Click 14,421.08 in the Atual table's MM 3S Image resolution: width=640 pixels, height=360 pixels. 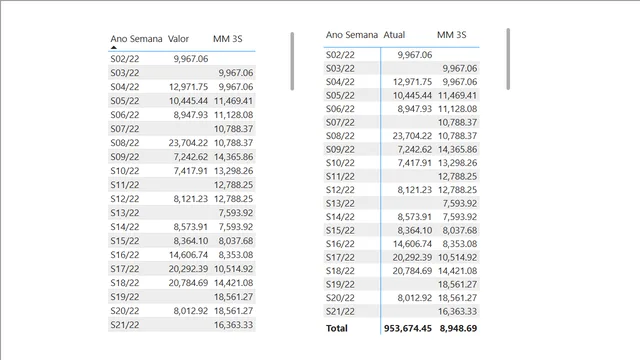457,271
